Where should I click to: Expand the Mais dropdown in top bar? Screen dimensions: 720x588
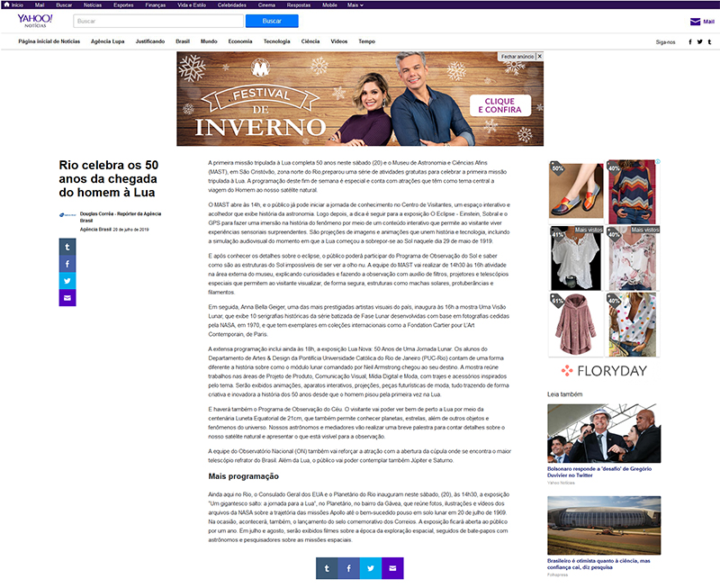(x=355, y=5)
